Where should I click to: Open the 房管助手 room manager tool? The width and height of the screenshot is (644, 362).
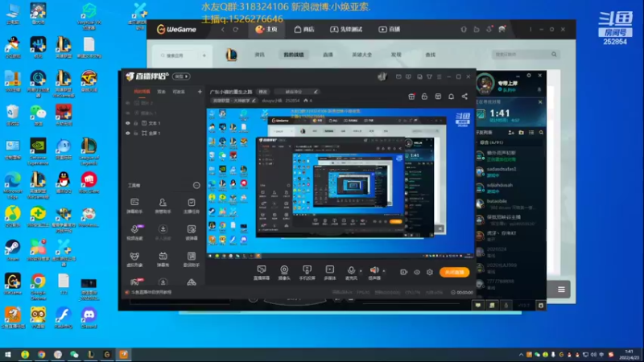pyautogui.click(x=163, y=206)
